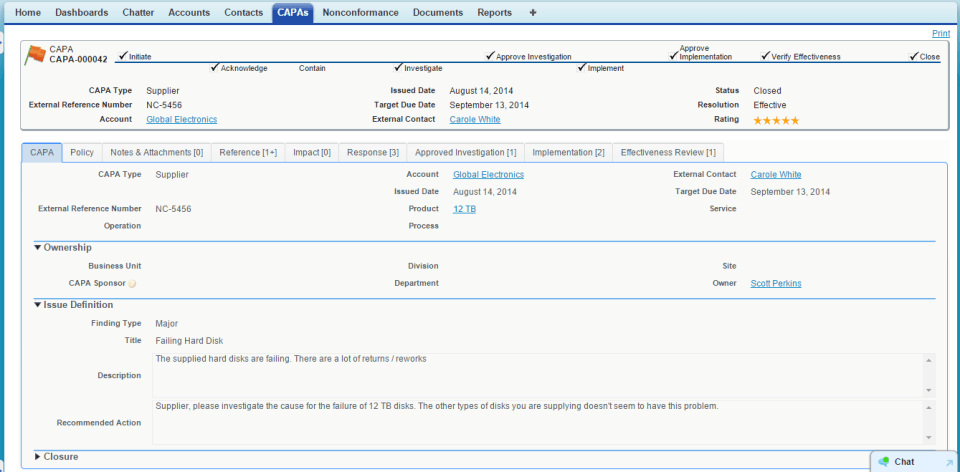Click inside the Description text area
This screenshot has height=472, width=960.
(544, 375)
